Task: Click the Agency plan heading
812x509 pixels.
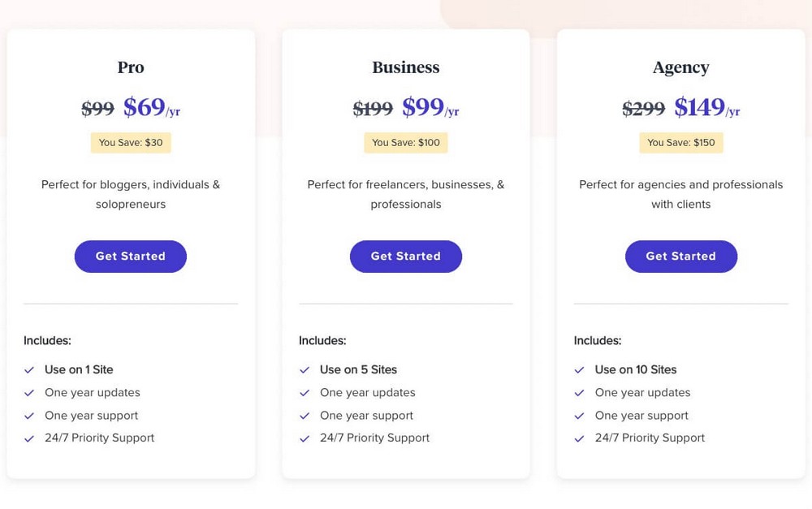Action: point(681,68)
